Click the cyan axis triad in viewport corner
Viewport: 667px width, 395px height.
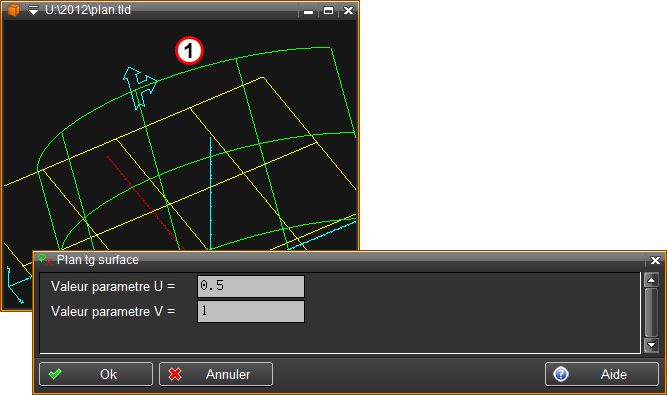(x=17, y=285)
